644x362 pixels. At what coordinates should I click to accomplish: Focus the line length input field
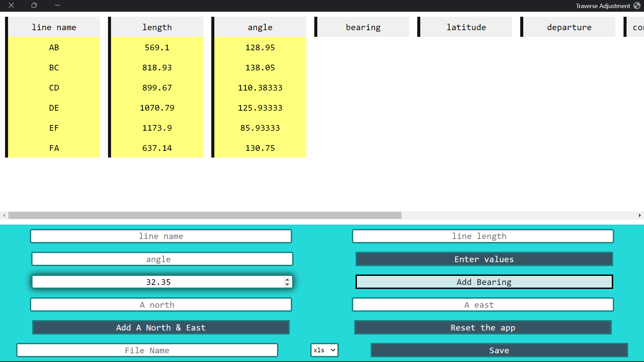(x=483, y=236)
